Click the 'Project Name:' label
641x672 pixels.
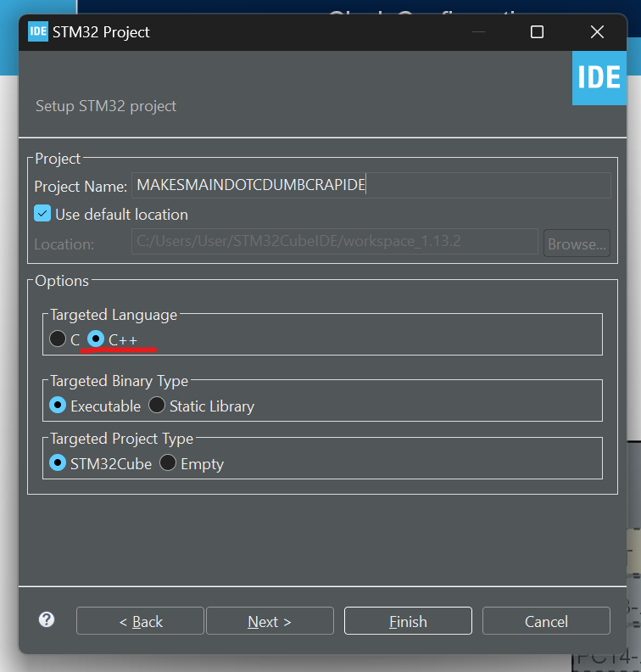pos(81,187)
